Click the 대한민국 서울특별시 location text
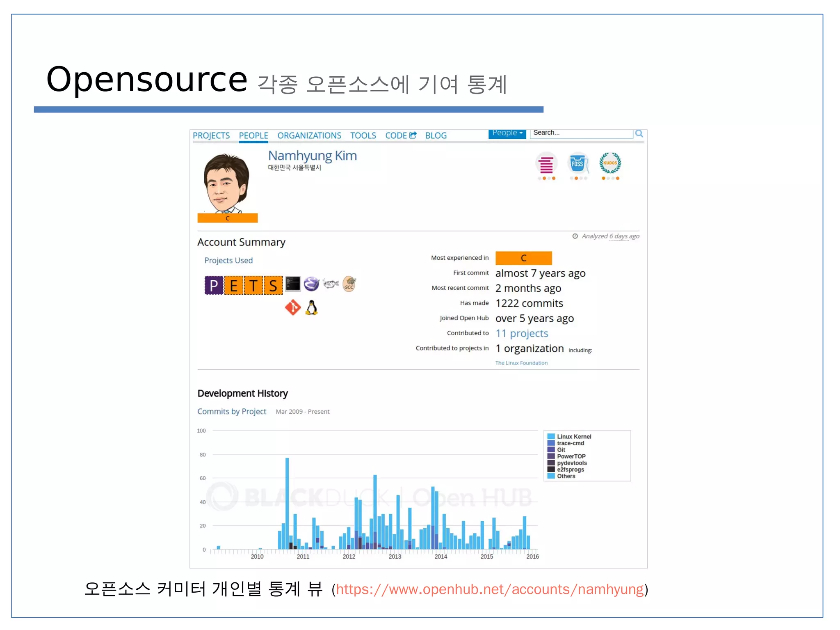 pos(294,167)
